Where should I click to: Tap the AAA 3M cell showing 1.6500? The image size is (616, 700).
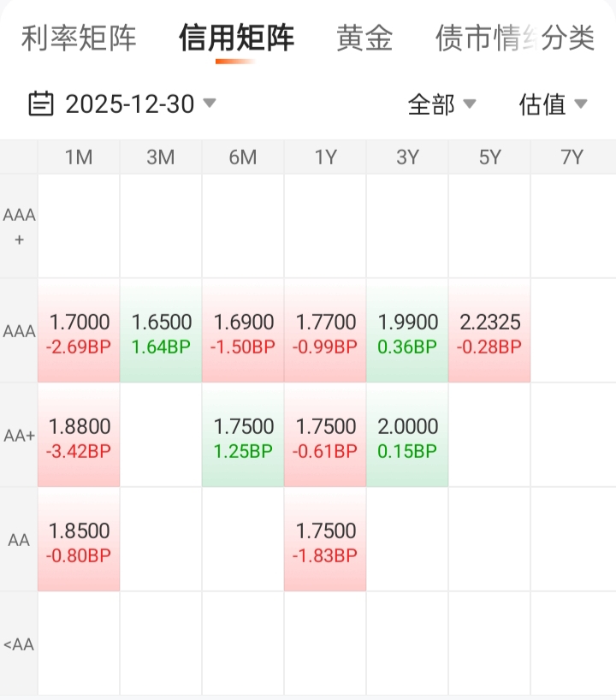(162, 332)
